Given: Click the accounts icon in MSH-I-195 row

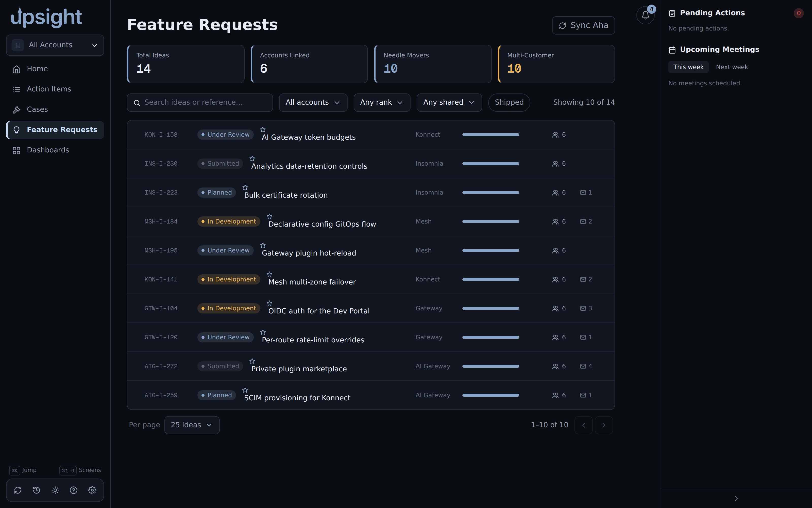Looking at the screenshot, I should click(x=555, y=251).
